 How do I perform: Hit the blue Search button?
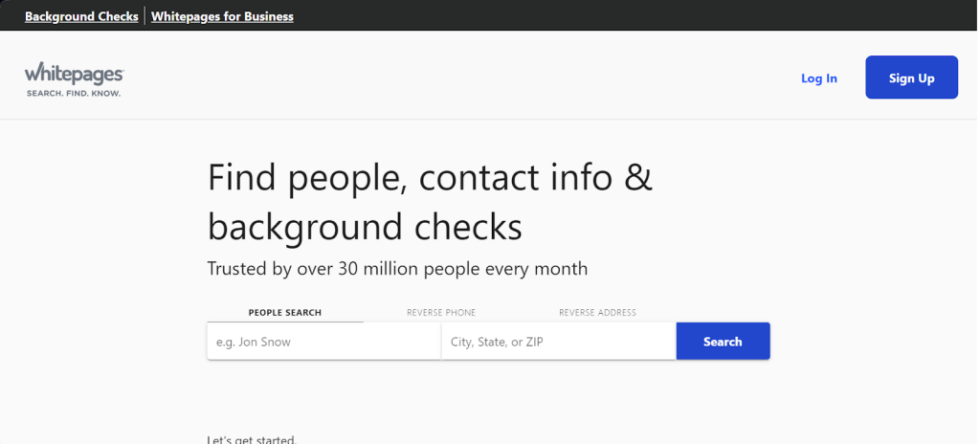[x=723, y=342]
